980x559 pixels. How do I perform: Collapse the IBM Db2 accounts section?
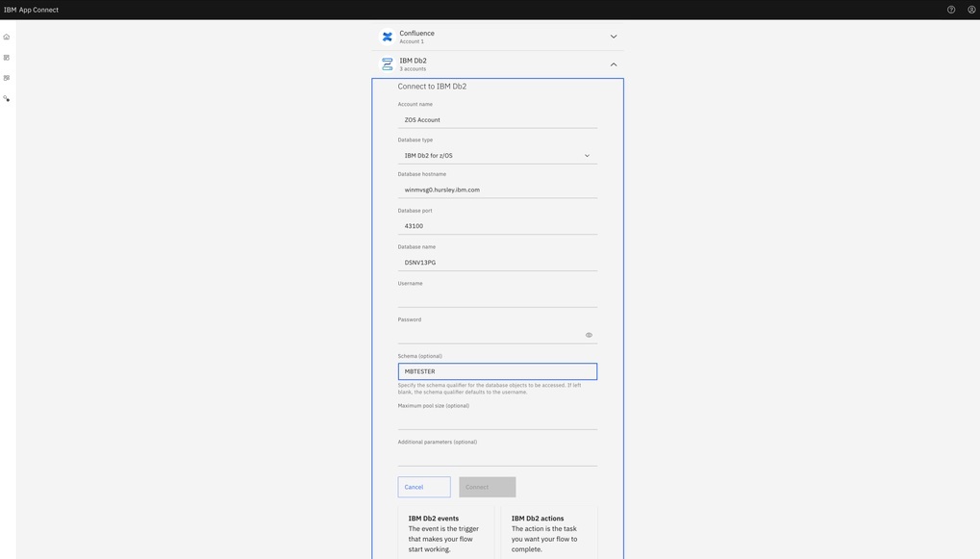(x=611, y=61)
